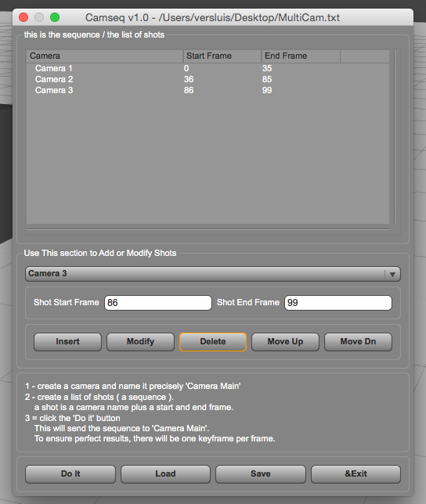426x504 pixels.
Task: Zoom the window with green button
Action: [55, 17]
